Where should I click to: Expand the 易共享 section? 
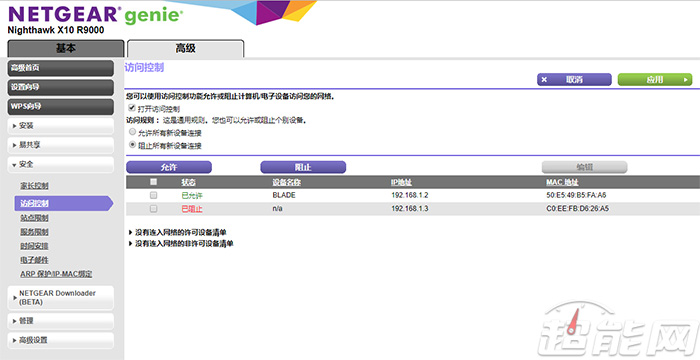60,145
